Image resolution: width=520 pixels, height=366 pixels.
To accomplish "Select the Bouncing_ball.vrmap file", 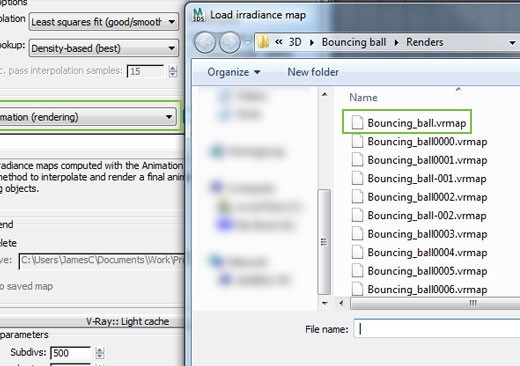I will (x=417, y=123).
